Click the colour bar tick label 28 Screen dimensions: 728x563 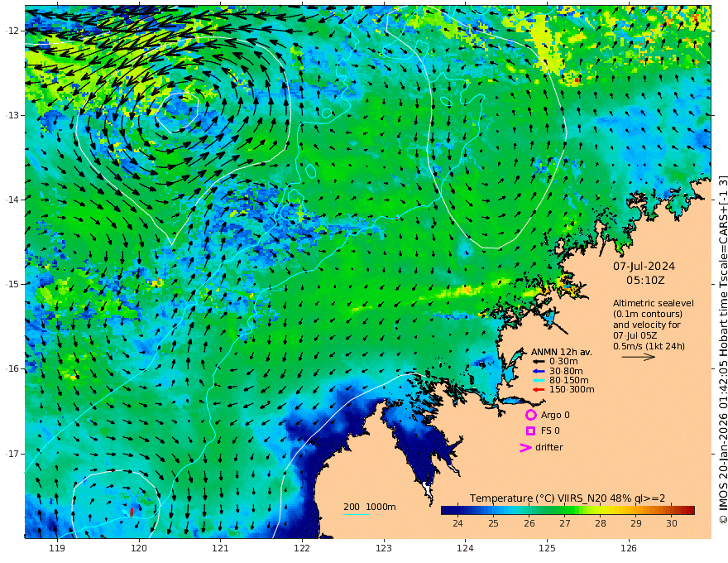601,523
